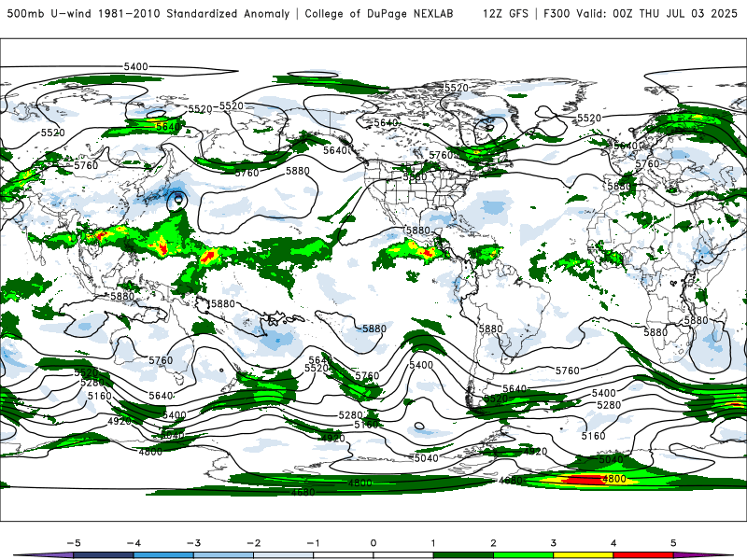Click the "12Z GFS" model run label
The image size is (747, 560).
click(x=505, y=14)
